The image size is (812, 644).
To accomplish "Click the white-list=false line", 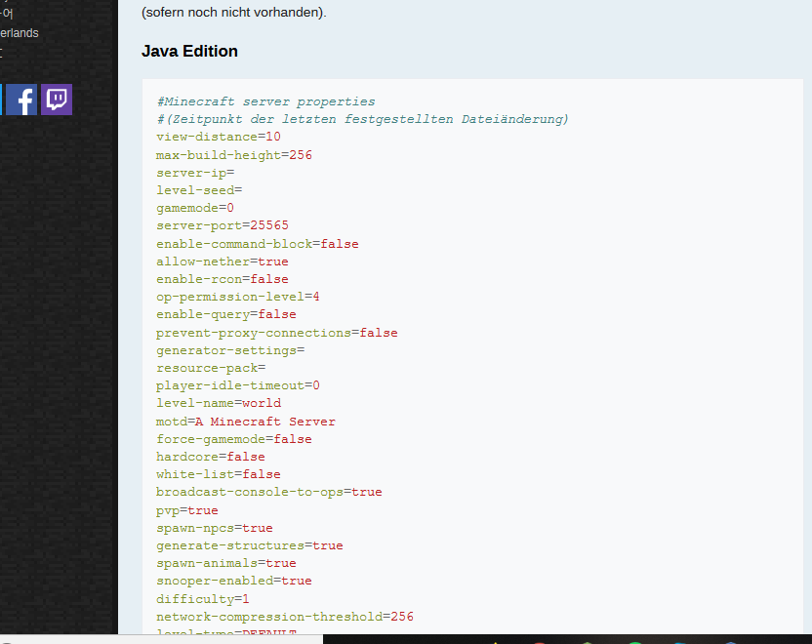I will point(219,475).
